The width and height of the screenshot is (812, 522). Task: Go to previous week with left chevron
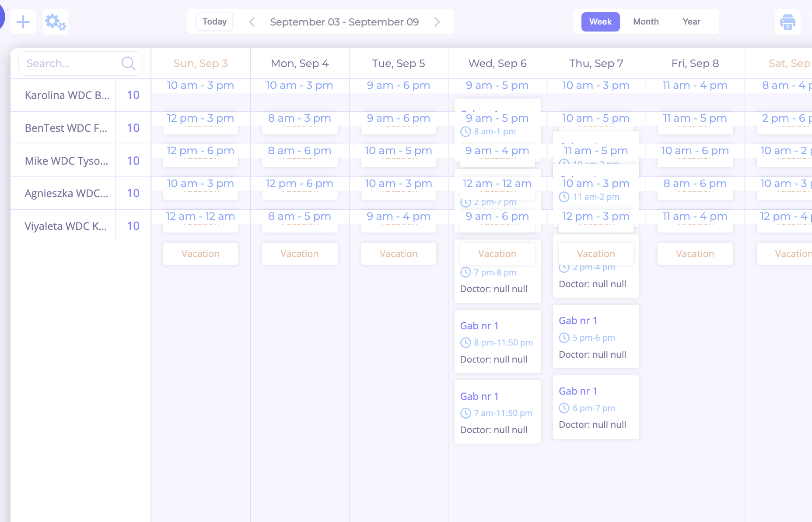tap(252, 21)
